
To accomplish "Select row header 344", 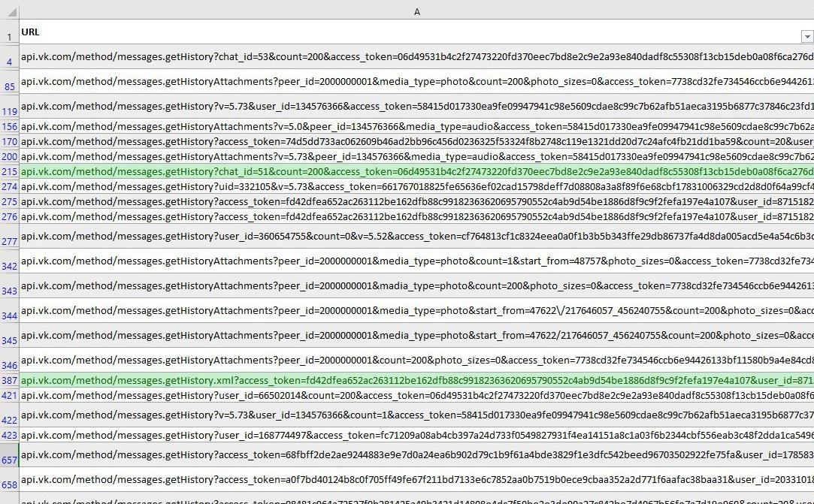I will pyautogui.click(x=9, y=311).
